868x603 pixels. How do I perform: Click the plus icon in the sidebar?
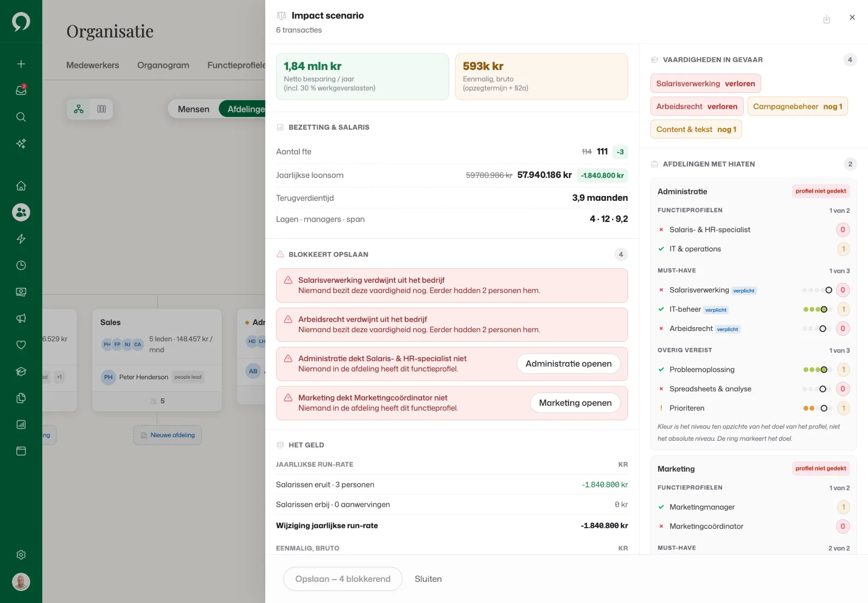pos(21,64)
